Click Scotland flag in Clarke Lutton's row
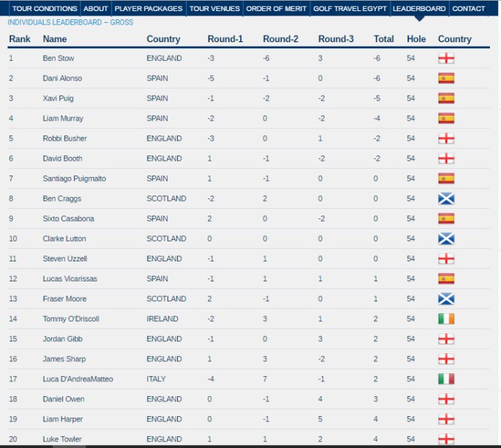The width and height of the screenshot is (501, 448). [445, 238]
